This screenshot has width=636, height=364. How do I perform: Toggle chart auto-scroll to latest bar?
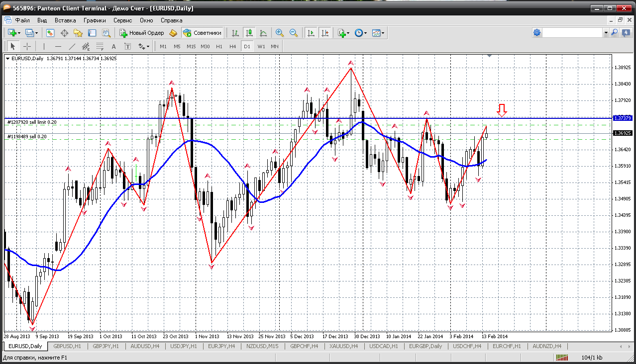click(311, 33)
